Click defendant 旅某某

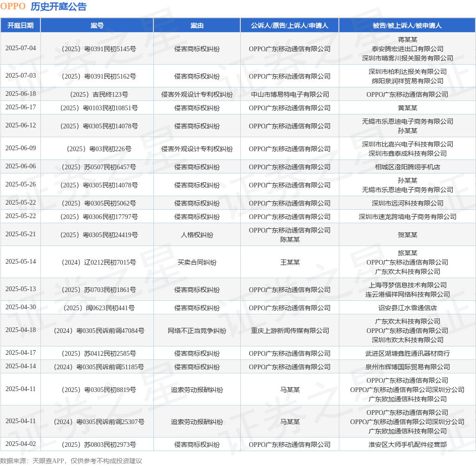point(407,253)
